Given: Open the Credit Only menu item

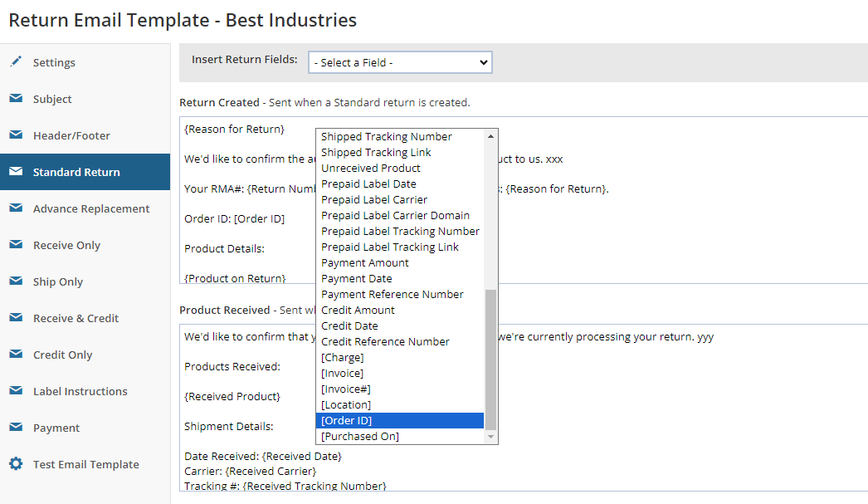Looking at the screenshot, I should 62,355.
